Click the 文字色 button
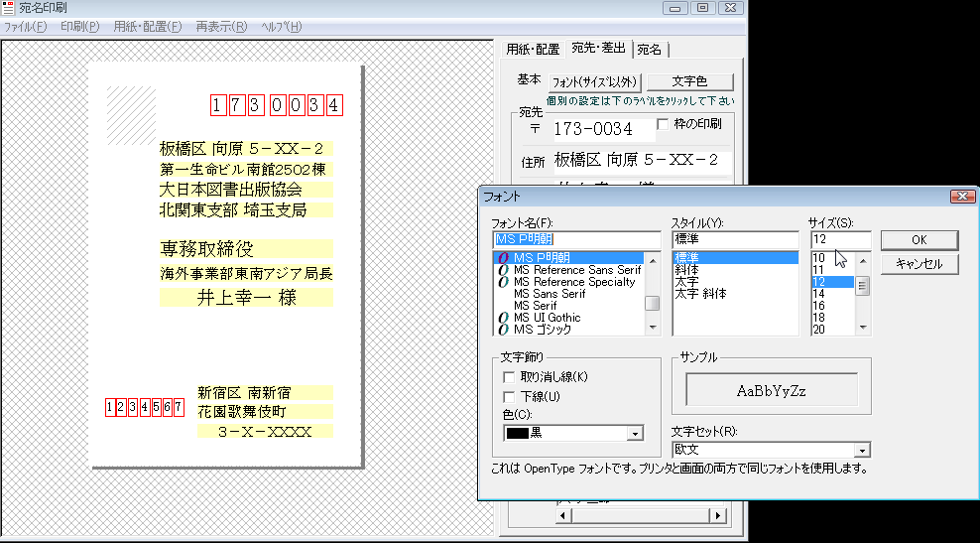This screenshot has width=980, height=543. point(690,81)
